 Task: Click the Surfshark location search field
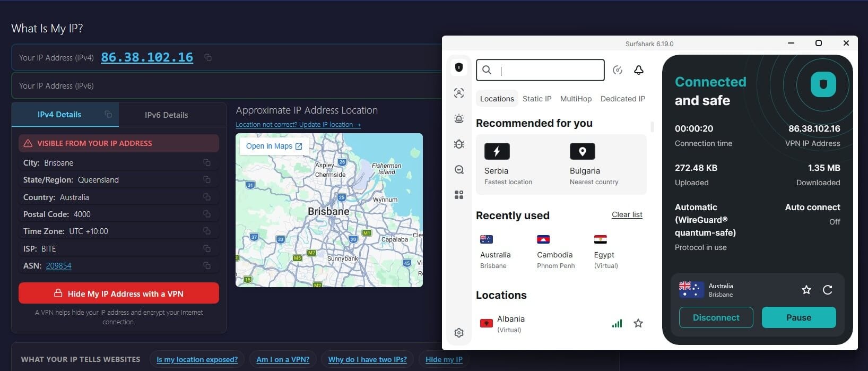coord(540,70)
